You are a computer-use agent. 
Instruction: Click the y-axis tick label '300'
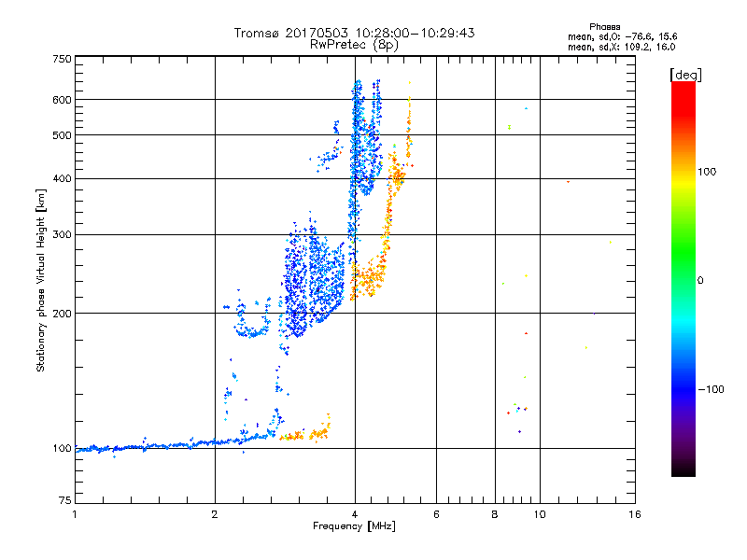pos(63,234)
